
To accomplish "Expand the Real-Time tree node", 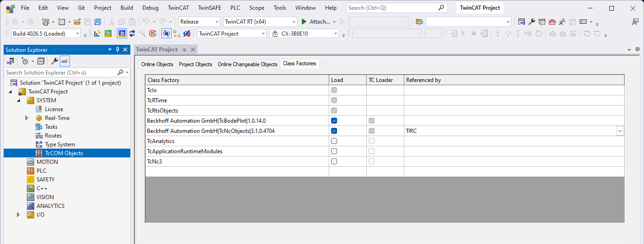I will (27, 118).
